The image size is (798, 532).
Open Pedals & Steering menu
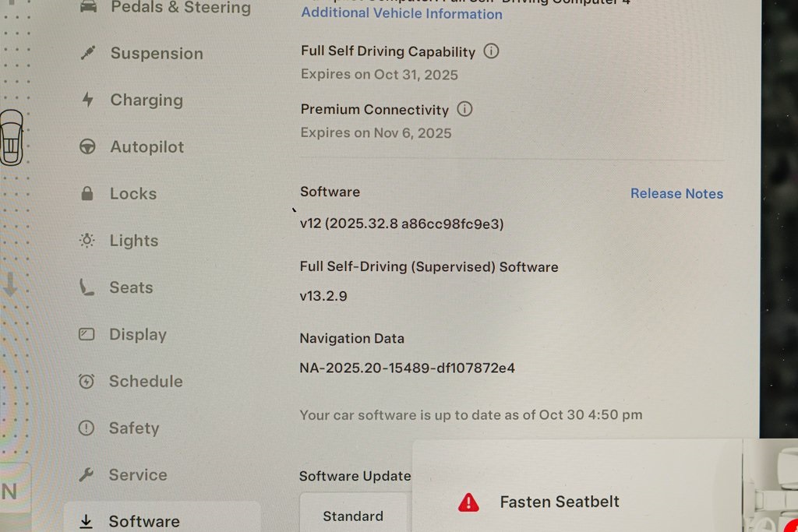(x=165, y=7)
